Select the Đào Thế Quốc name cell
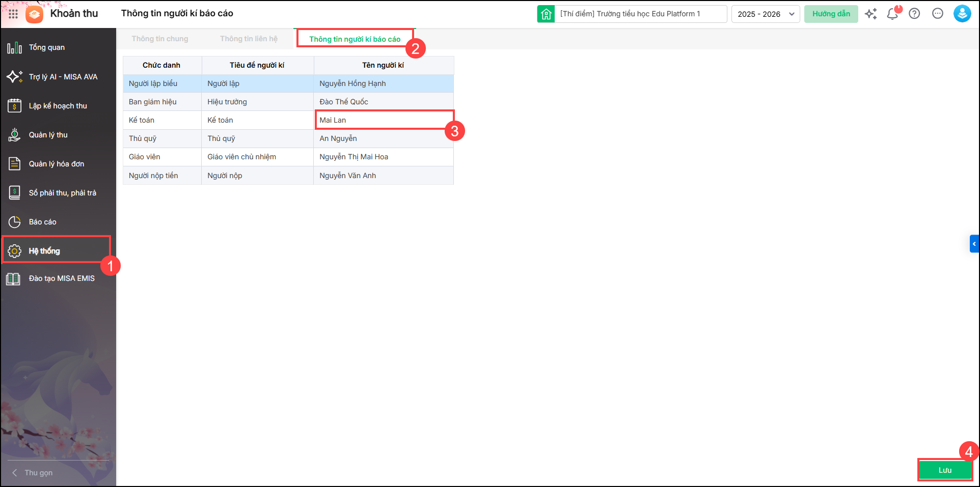The height and width of the screenshot is (487, 980). pos(384,102)
